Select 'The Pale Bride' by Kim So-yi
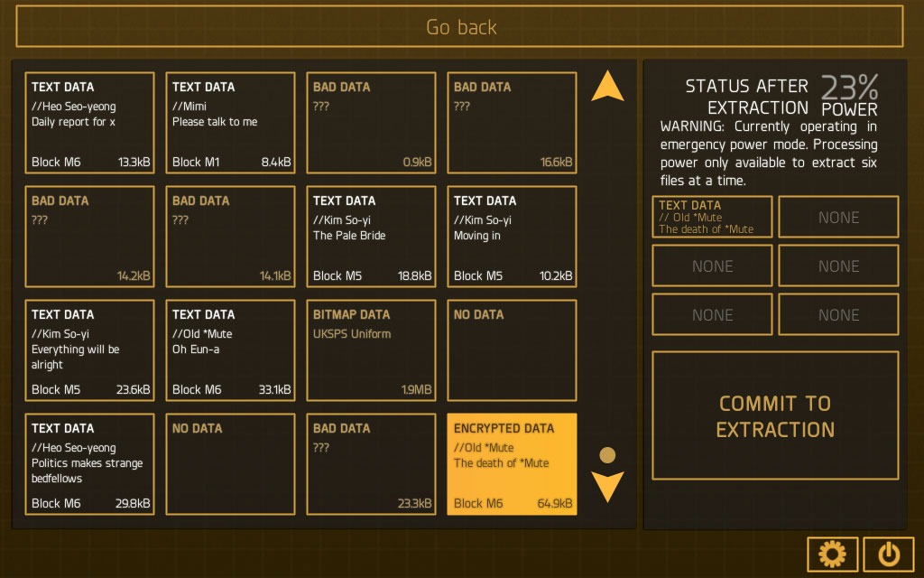Screen dimensions: 924x578 [x=371, y=236]
